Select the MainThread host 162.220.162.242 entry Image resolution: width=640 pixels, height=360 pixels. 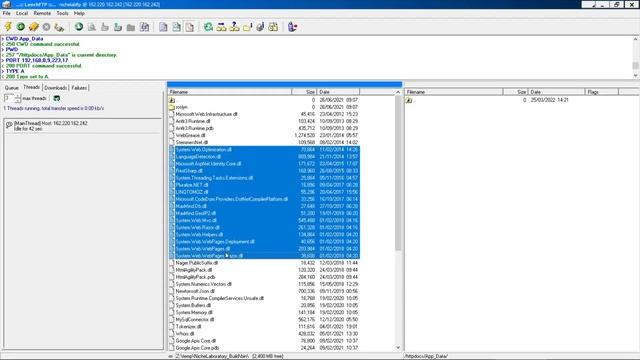click(x=83, y=126)
